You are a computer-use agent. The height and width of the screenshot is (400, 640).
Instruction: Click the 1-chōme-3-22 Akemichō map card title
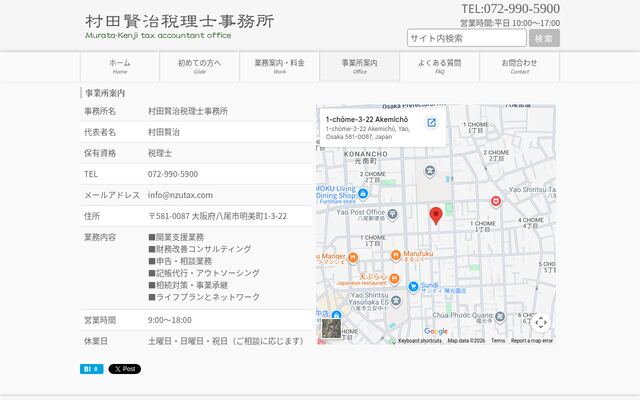coord(367,120)
